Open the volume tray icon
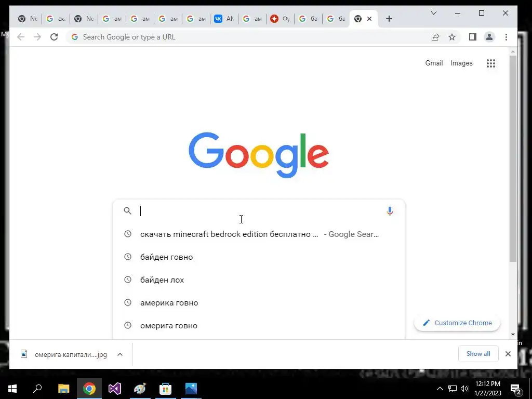Screen dimensions: 532x399 tap(464, 389)
